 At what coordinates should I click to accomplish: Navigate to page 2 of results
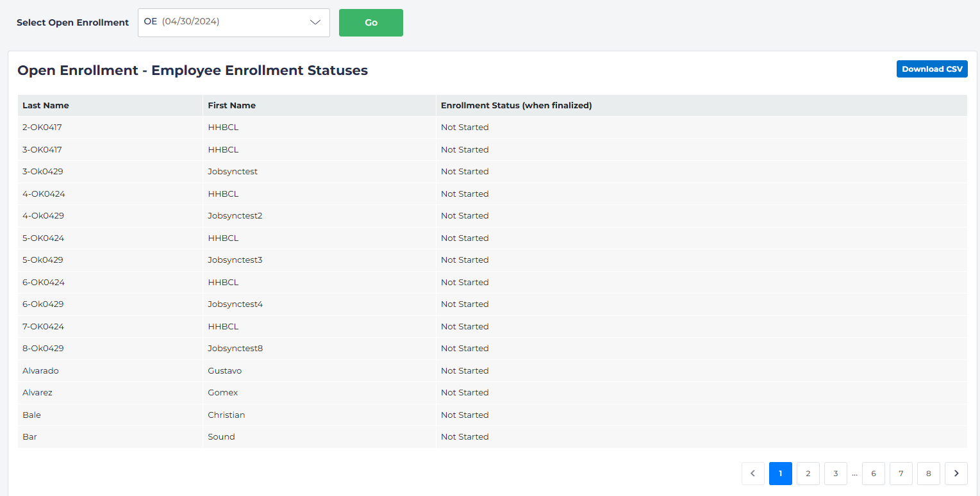[808, 473]
